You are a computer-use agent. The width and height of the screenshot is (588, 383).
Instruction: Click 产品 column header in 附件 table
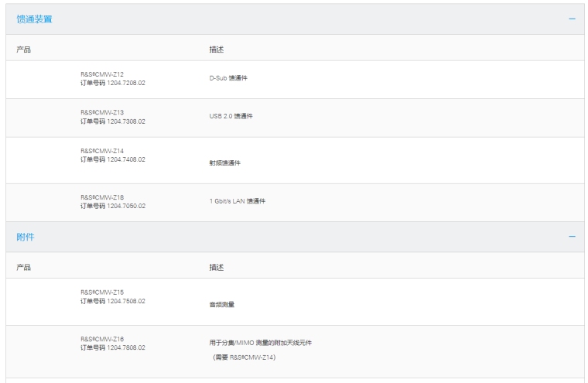(24, 268)
